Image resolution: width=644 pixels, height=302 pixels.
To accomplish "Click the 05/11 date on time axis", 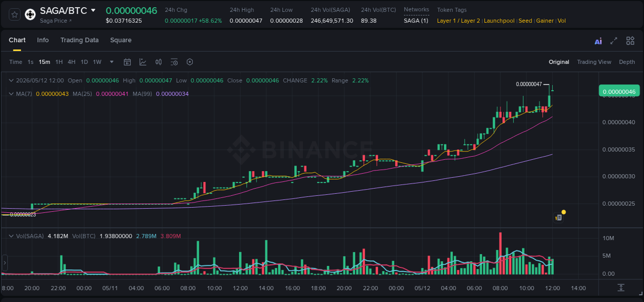I will pos(110,288).
